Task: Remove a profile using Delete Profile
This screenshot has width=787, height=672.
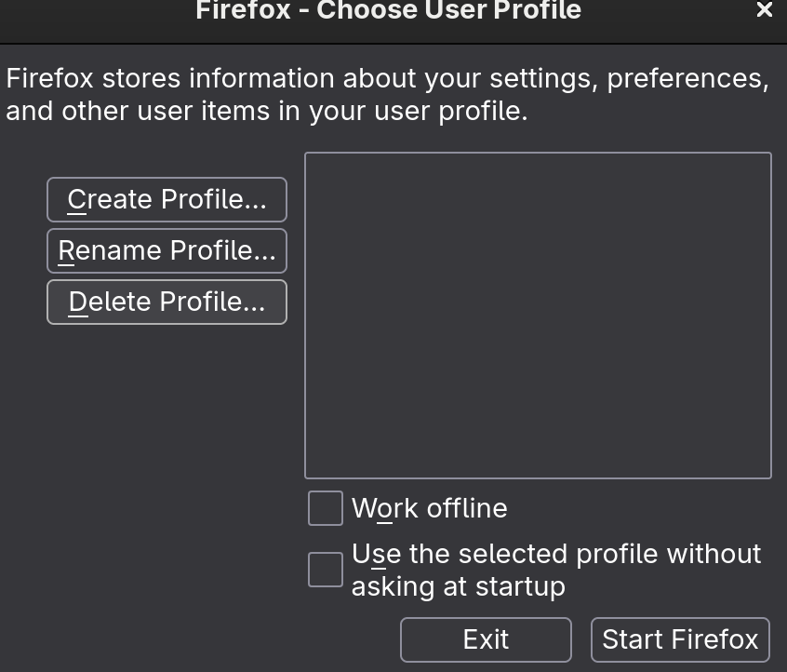Action: pos(167,302)
